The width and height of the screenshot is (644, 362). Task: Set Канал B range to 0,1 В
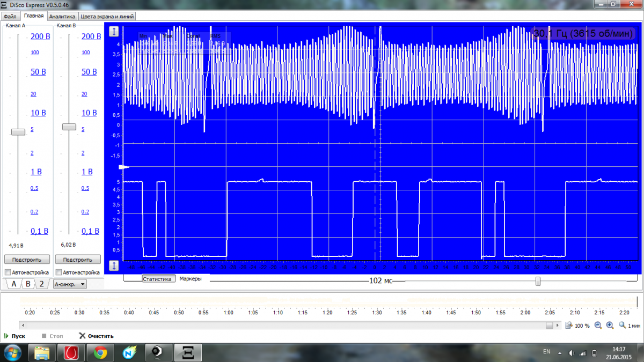(x=90, y=232)
